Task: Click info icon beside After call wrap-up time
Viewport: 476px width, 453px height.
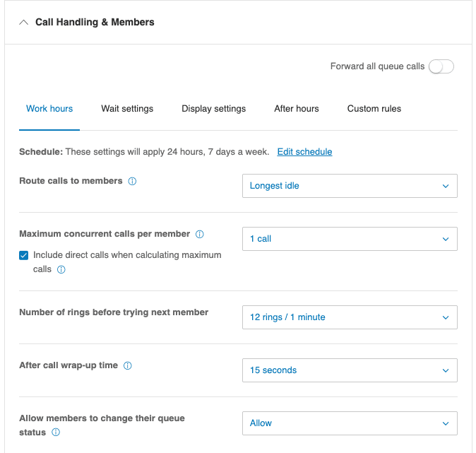Action: pyautogui.click(x=127, y=366)
